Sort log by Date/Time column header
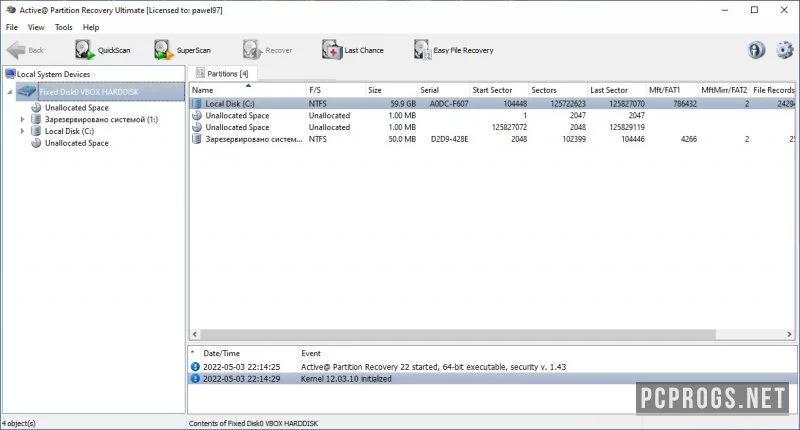800x430 pixels. 221,353
